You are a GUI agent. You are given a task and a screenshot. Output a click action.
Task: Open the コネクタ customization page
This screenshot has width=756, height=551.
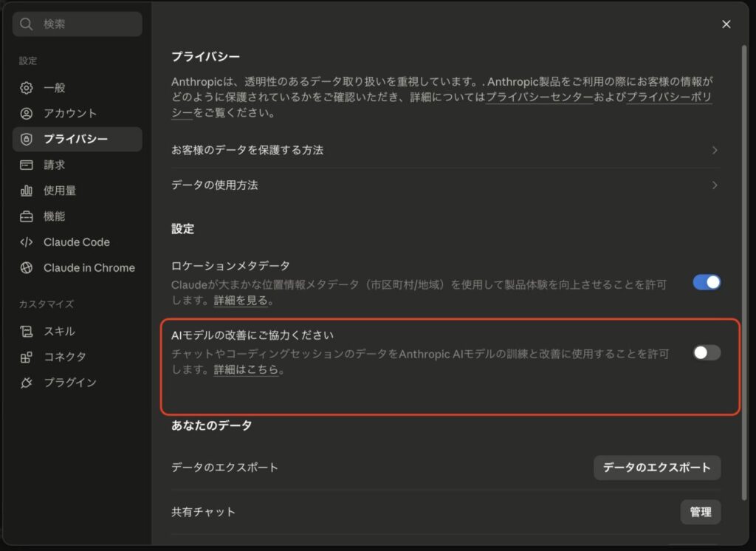pos(77,357)
